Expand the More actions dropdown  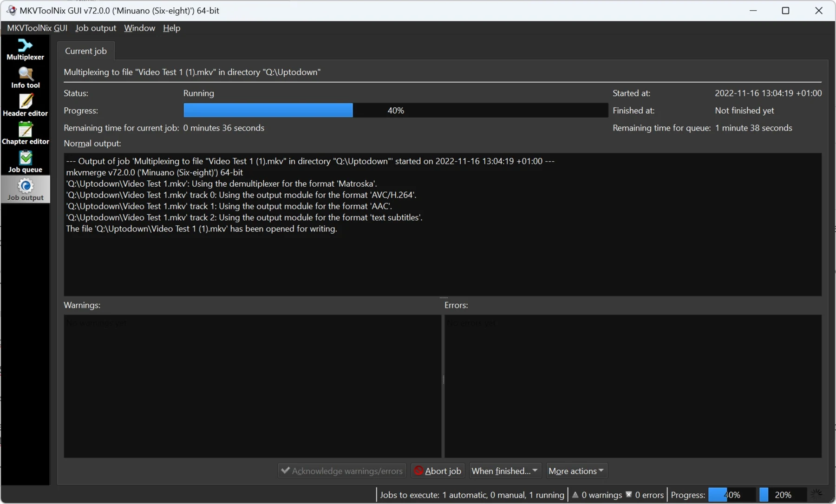coord(576,471)
